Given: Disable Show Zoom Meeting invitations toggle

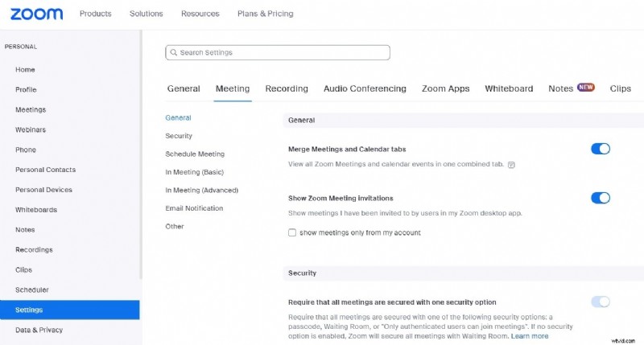Looking at the screenshot, I should coord(600,198).
